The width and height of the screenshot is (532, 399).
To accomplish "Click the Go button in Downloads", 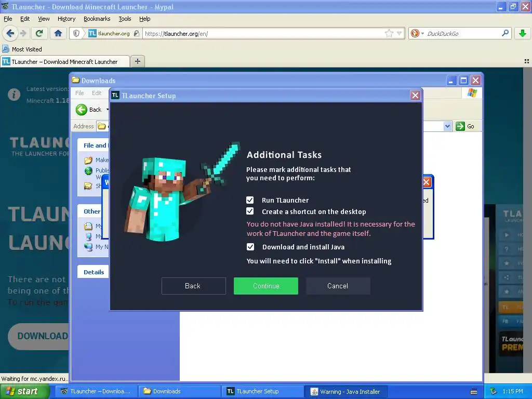I will (x=465, y=126).
